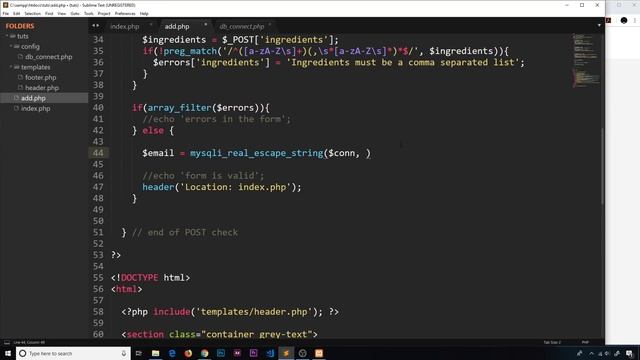Click the tab navigation arrows
Viewport: 640px width, 360px height.
pos(96,25)
